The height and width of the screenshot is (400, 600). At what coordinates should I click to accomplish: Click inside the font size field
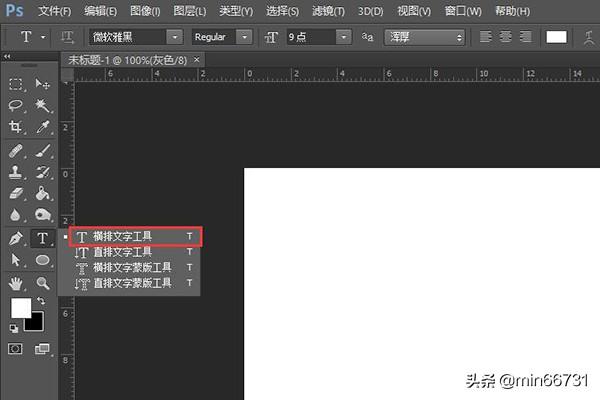tap(311, 37)
